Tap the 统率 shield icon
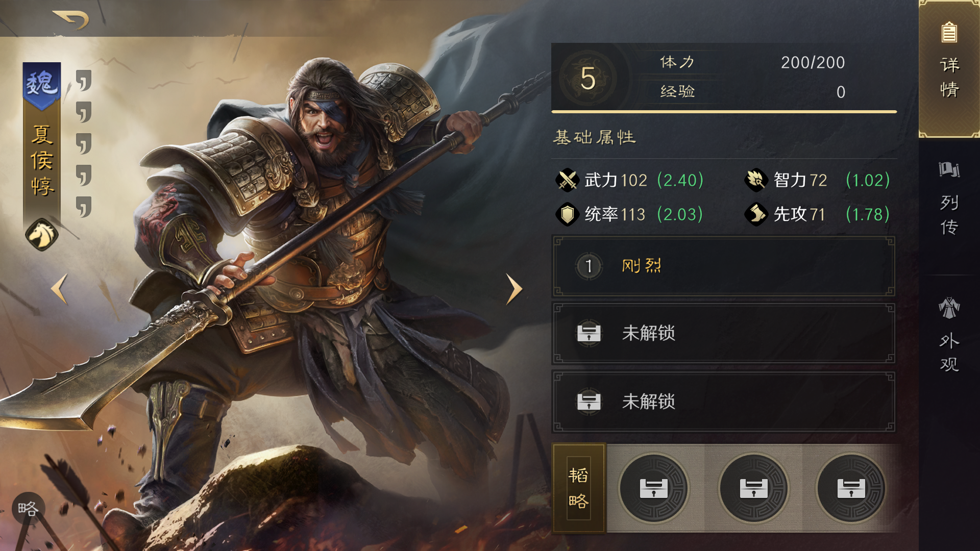The image size is (980, 551). 567,214
